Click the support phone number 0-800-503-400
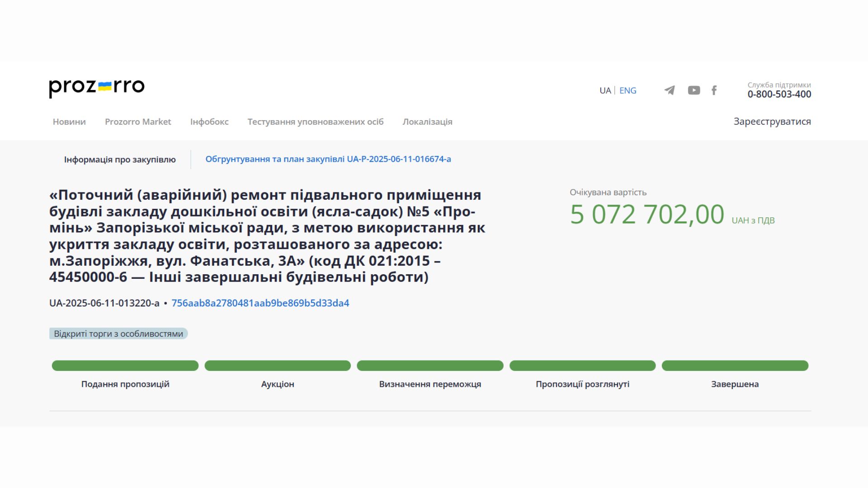 [779, 94]
